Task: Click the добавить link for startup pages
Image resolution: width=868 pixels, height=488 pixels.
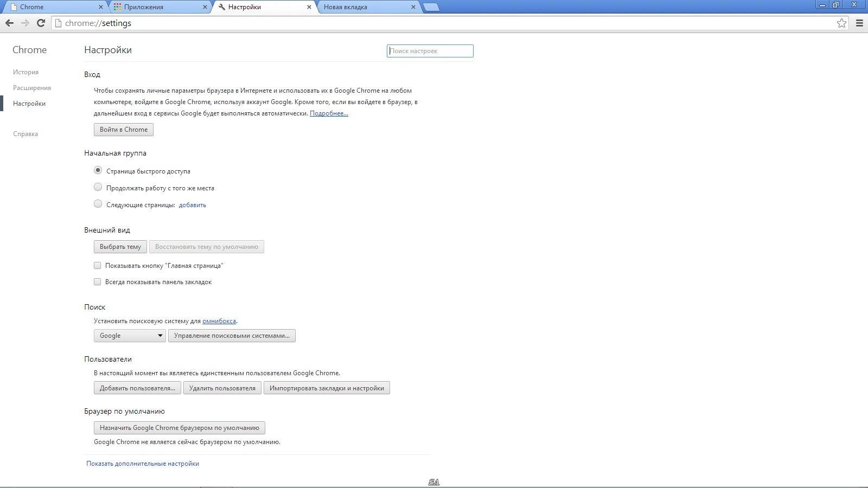Action: click(x=193, y=205)
